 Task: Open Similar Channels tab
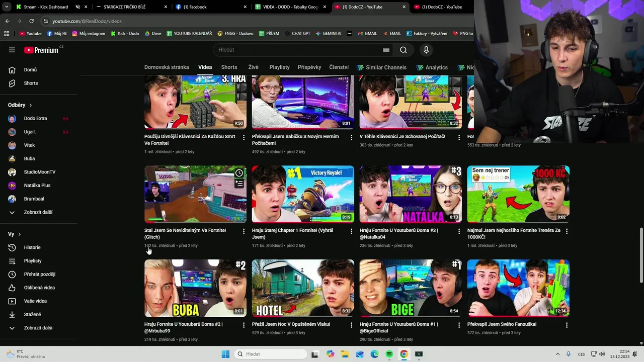pyautogui.click(x=381, y=67)
